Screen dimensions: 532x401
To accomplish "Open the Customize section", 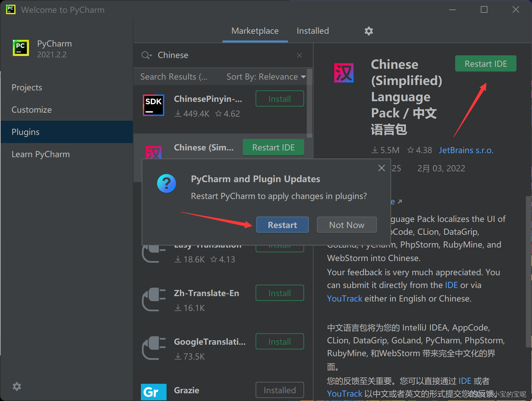I will coord(67,110).
